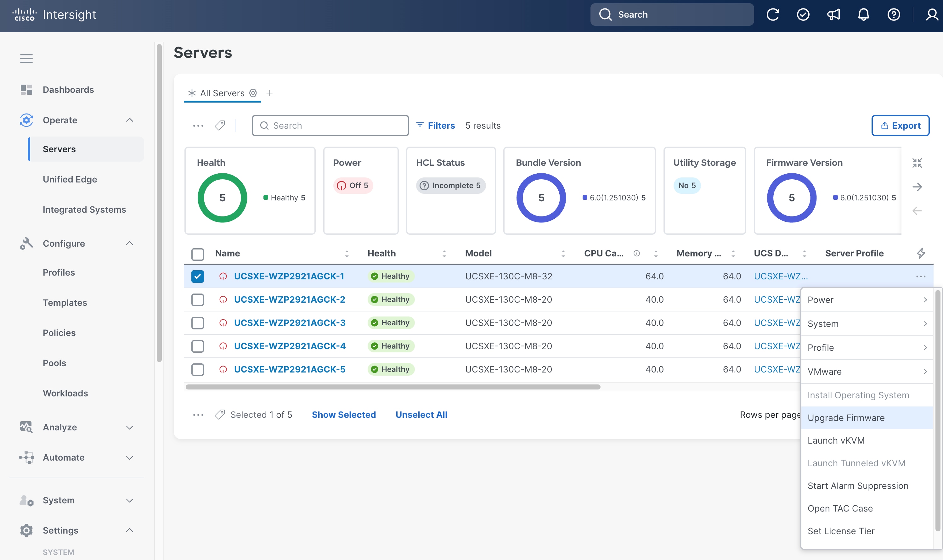
Task: Select Set License Tier
Action: click(x=867, y=531)
